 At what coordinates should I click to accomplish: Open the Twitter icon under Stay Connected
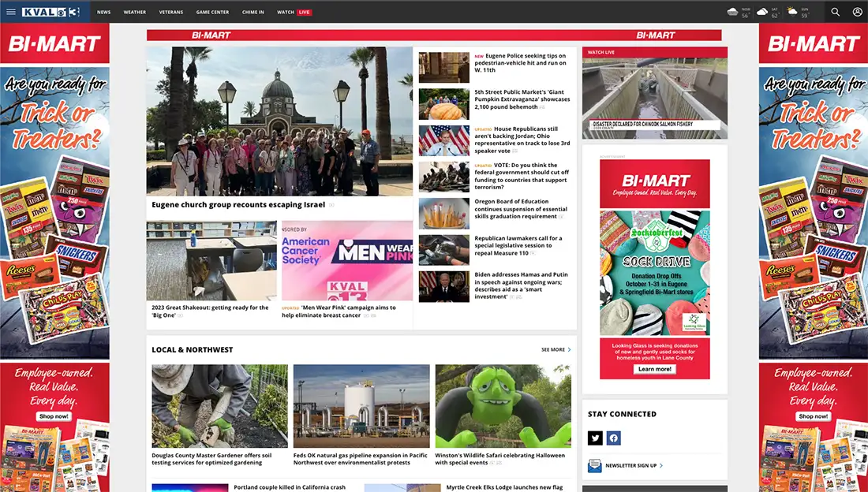[595, 438]
